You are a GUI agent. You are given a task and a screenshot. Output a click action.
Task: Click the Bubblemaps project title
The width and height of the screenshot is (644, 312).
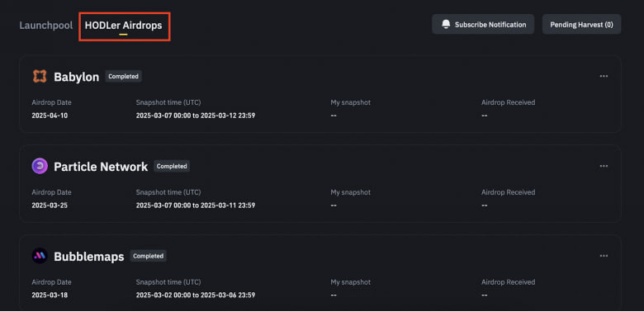pyautogui.click(x=88, y=257)
